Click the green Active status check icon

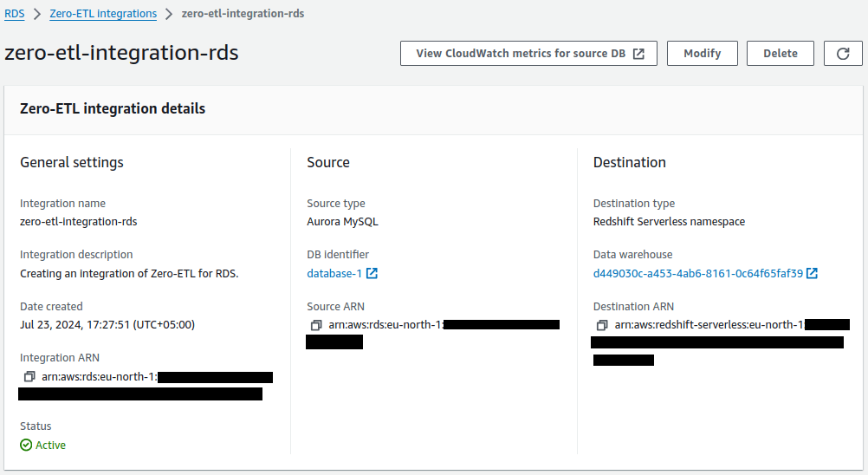26,445
